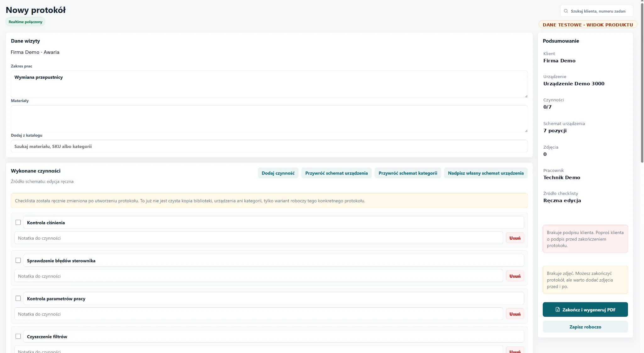This screenshot has width=644, height=353.
Task: Click the Zakres prac resize handle
Action: (x=526, y=96)
